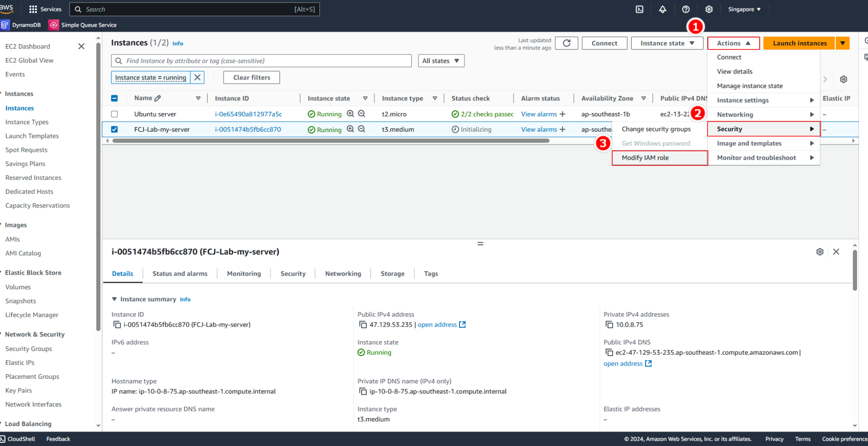Click the details panel vertical scrollbar
Viewport: 868px width, 446px height.
click(855, 270)
